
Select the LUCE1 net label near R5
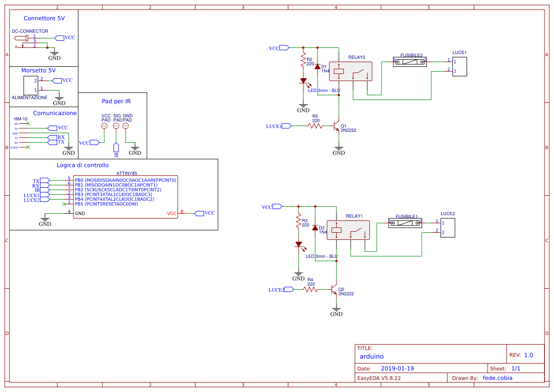coord(272,126)
